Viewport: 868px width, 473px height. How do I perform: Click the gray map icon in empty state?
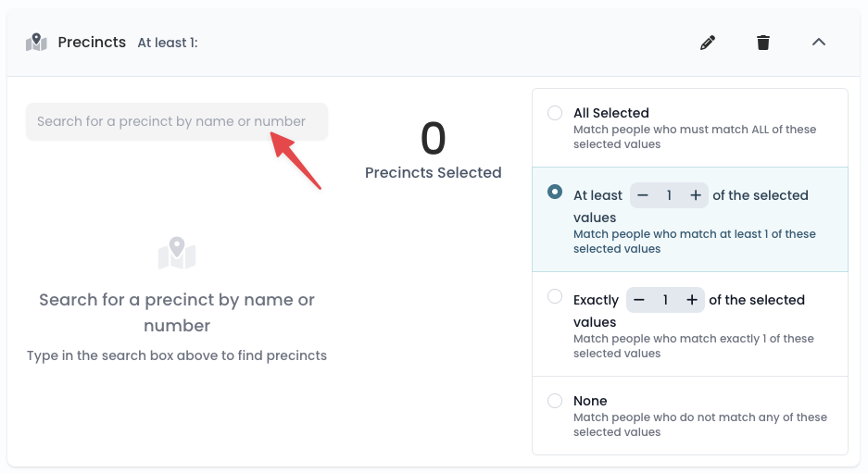pyautogui.click(x=177, y=254)
